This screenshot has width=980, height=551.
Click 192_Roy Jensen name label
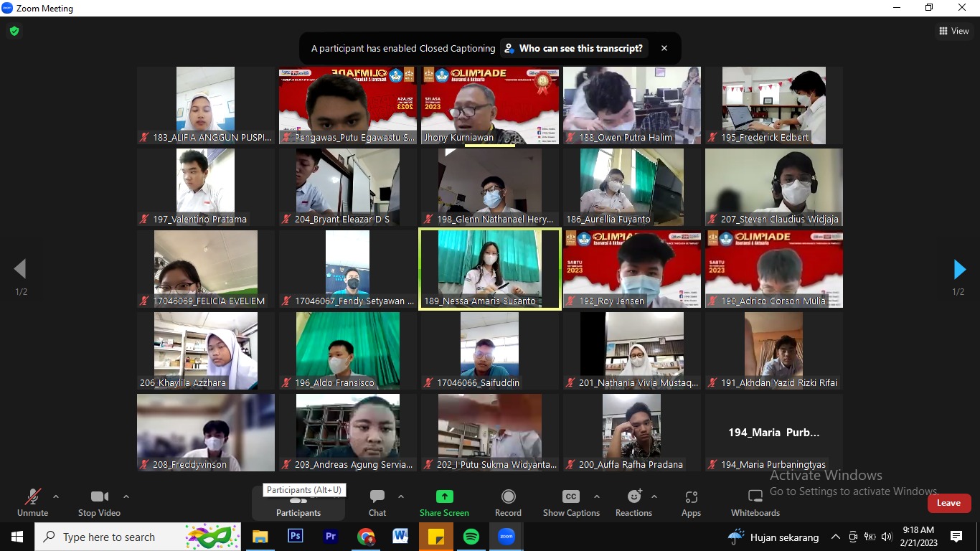606,301
